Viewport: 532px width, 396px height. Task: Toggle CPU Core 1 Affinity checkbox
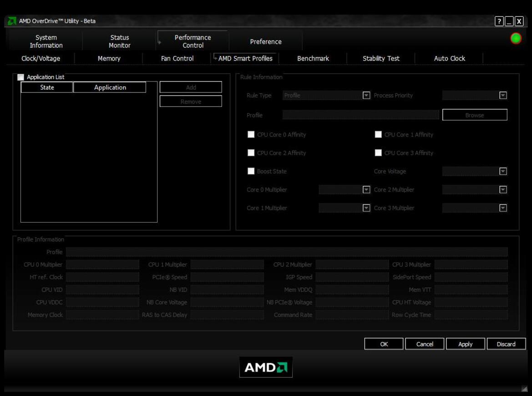[x=378, y=134]
